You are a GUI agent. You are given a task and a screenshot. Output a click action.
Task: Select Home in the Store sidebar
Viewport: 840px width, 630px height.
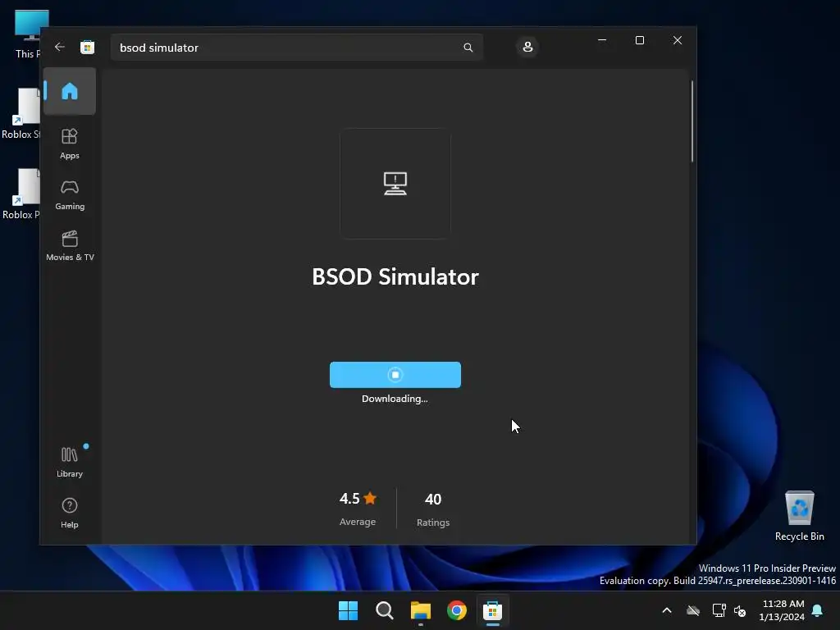point(70,91)
